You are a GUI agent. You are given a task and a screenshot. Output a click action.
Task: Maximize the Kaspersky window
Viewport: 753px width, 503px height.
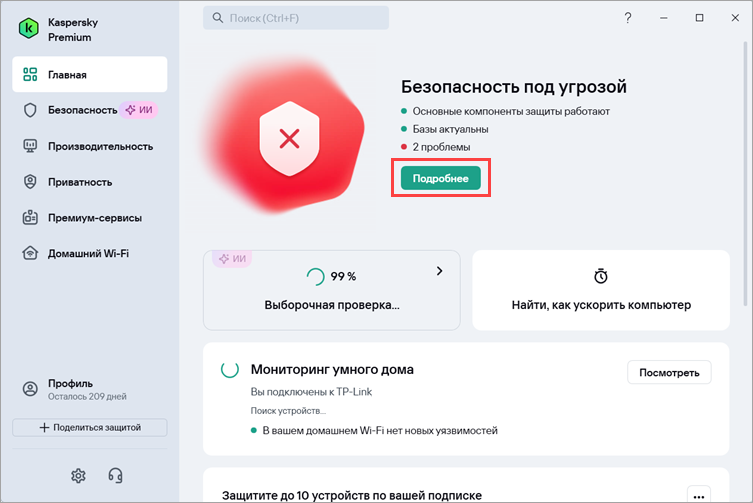[x=699, y=18]
